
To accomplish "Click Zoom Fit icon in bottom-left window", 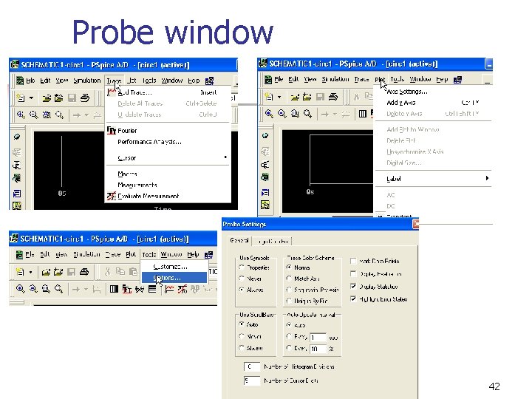I will click(x=58, y=289).
